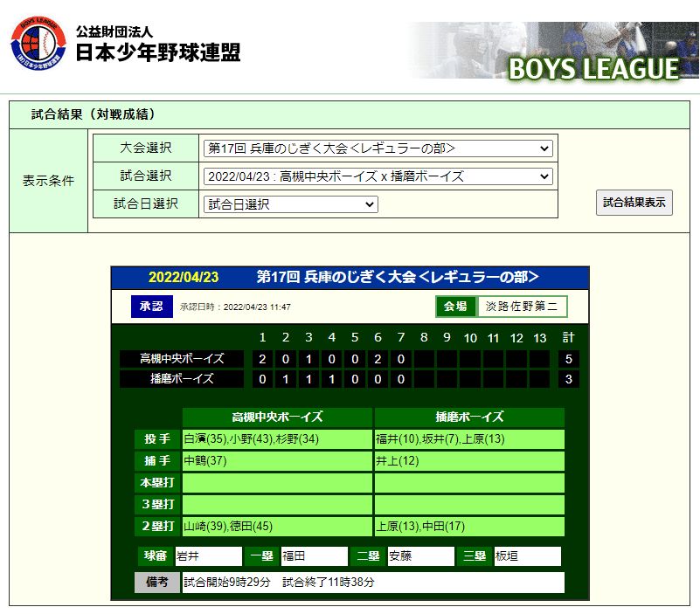
Task: Click the 投手 row label
Action: [157, 439]
